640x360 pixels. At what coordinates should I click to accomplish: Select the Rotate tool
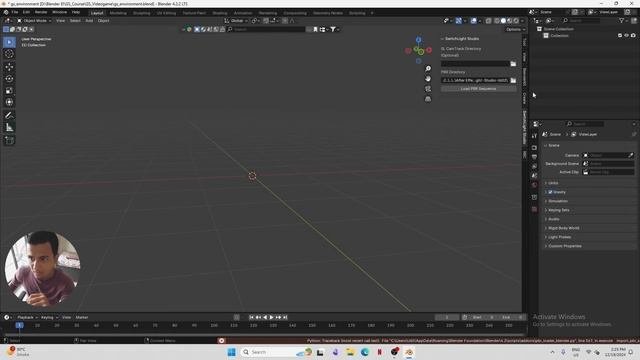point(9,78)
